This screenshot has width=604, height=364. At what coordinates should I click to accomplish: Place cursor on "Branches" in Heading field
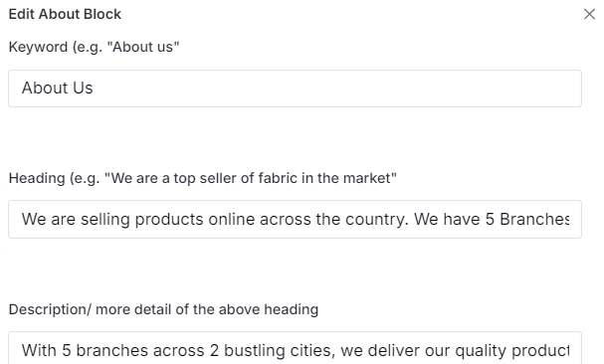(x=534, y=219)
